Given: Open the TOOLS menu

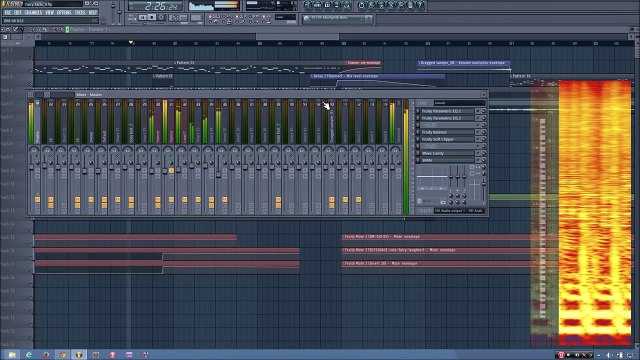Looking at the screenshot, I should coord(80,13).
